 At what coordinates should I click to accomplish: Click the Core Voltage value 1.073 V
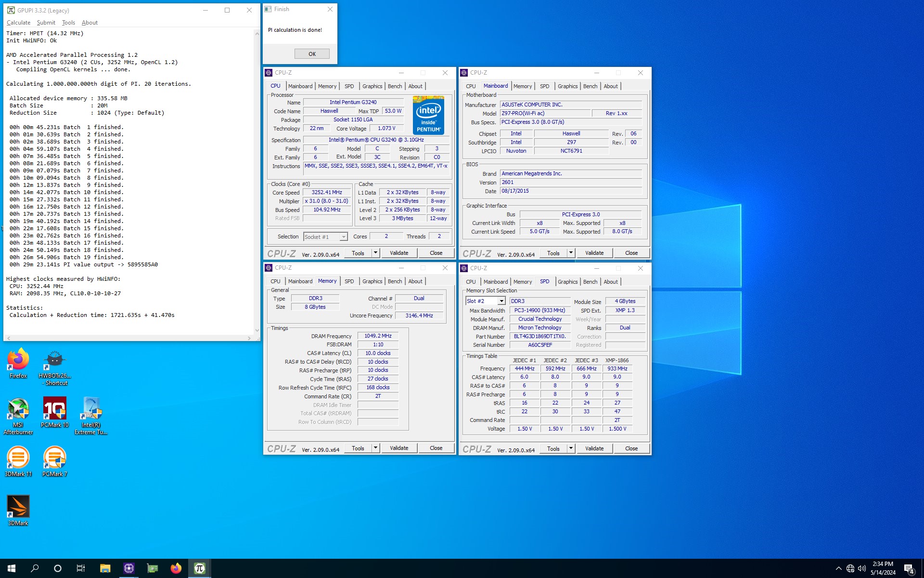386,128
